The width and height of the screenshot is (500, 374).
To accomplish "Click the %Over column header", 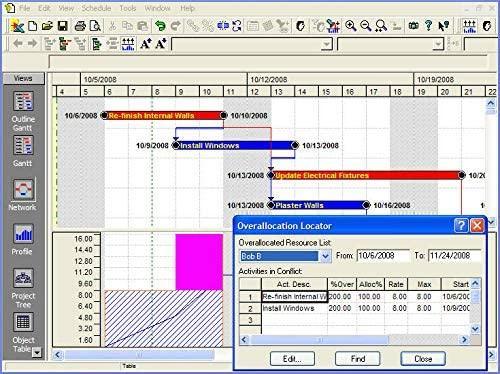I will point(342,284).
